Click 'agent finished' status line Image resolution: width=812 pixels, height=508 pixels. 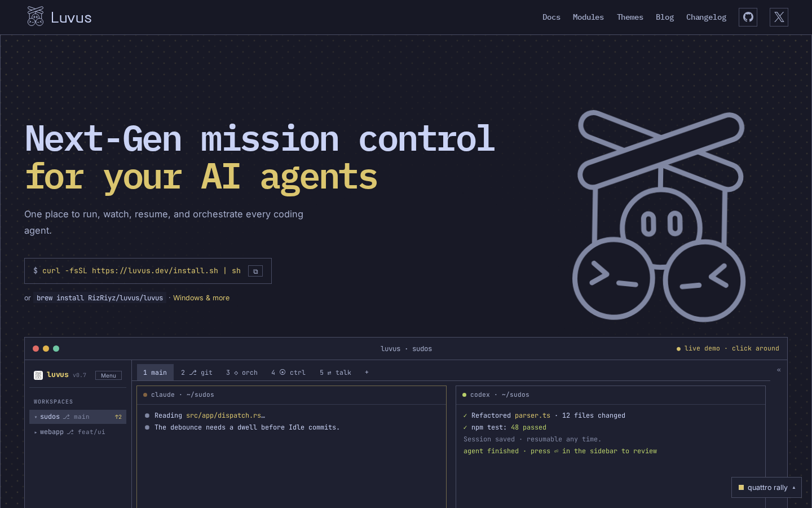click(560, 451)
